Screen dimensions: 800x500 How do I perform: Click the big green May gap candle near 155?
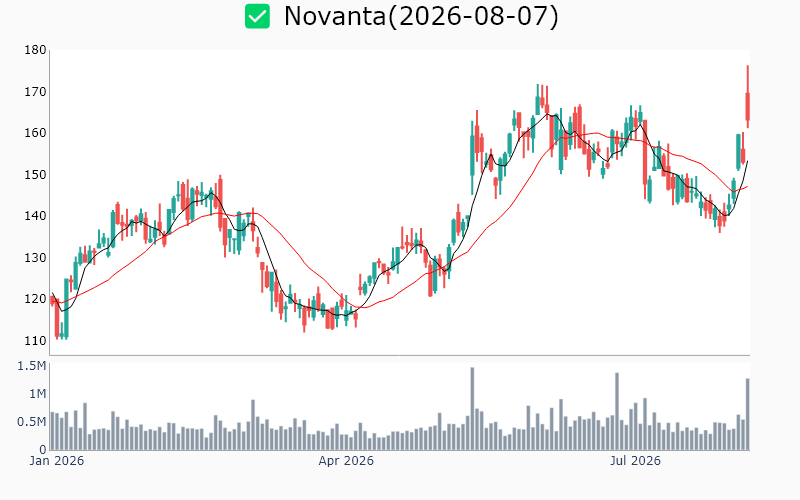[472, 155]
